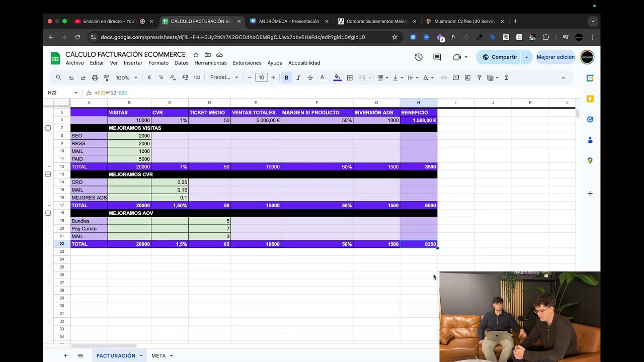Format selection as percent

pyautogui.click(x=161, y=78)
